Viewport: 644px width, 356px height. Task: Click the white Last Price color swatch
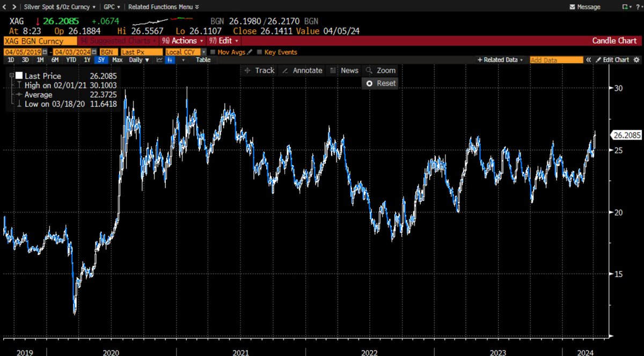[x=19, y=76]
